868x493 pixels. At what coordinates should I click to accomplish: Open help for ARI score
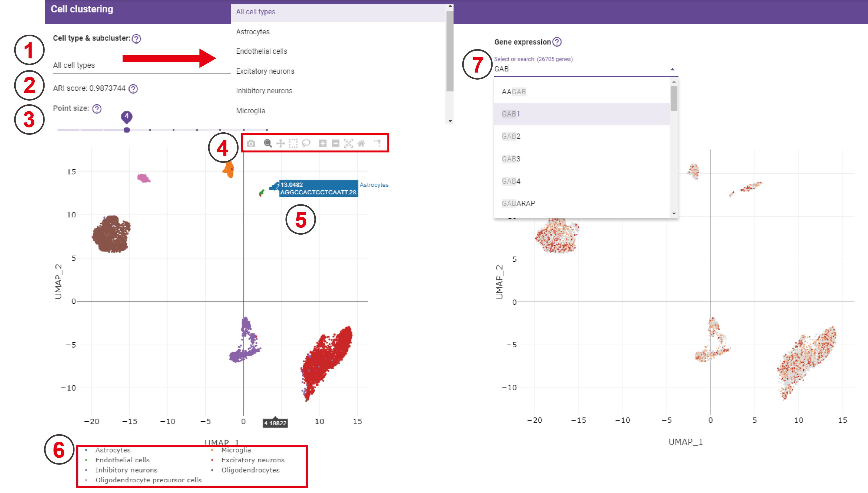[x=133, y=89]
